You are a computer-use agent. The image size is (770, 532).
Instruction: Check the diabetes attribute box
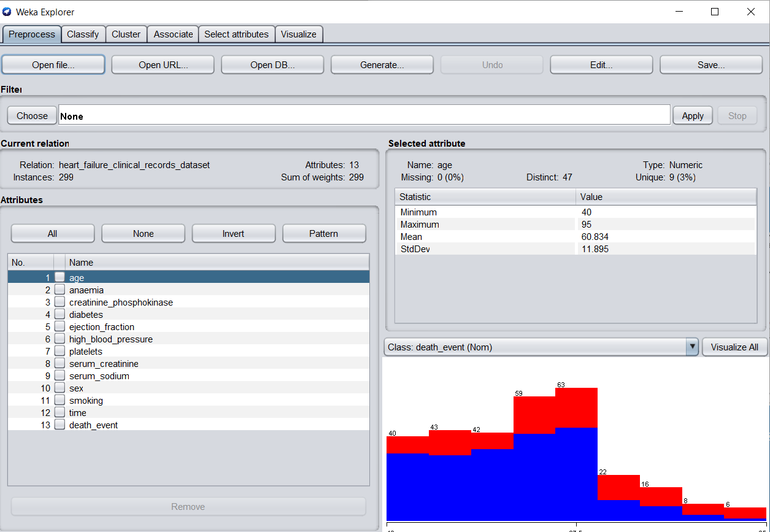(x=60, y=314)
